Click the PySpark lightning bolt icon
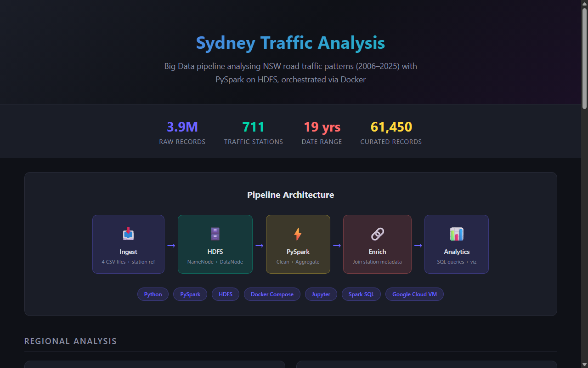The image size is (588, 368). (x=298, y=234)
